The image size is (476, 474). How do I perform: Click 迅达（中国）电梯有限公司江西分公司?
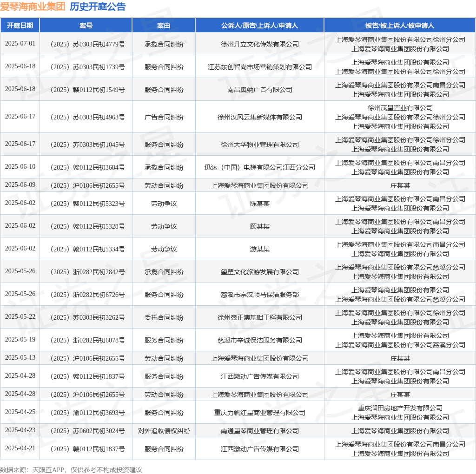pos(259,167)
